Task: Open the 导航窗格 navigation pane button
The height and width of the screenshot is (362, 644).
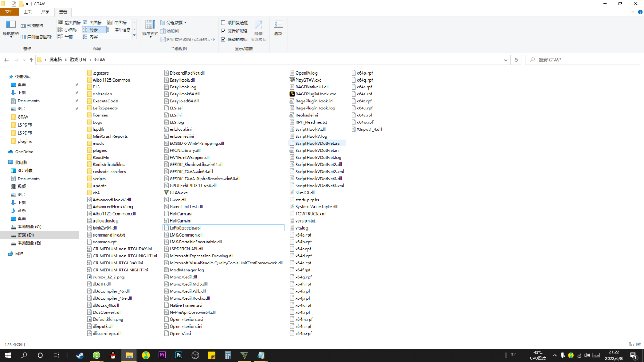Action: [10, 28]
